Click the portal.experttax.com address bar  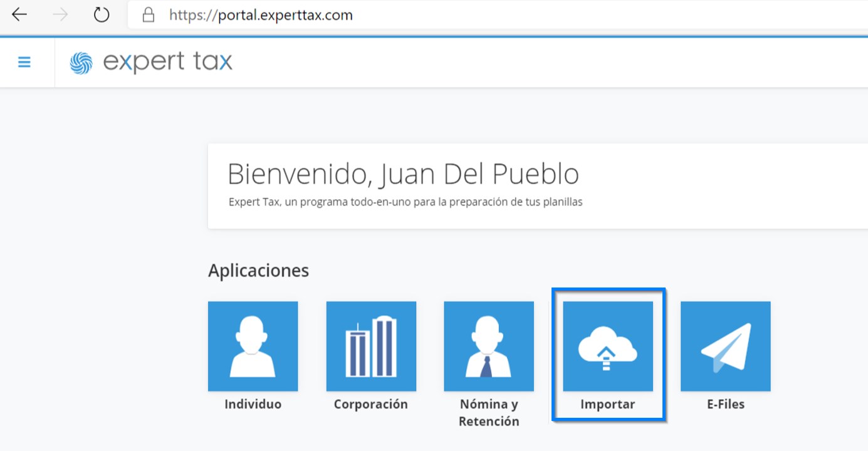pyautogui.click(x=497, y=15)
